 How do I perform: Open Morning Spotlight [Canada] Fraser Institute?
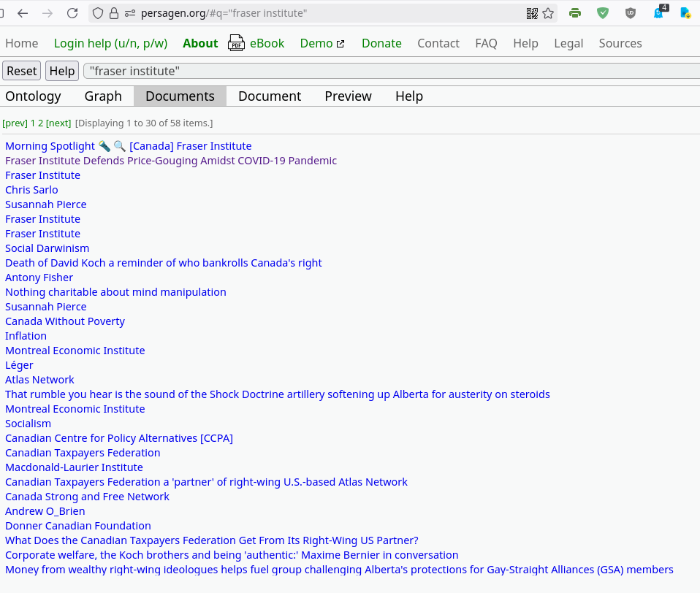(129, 146)
